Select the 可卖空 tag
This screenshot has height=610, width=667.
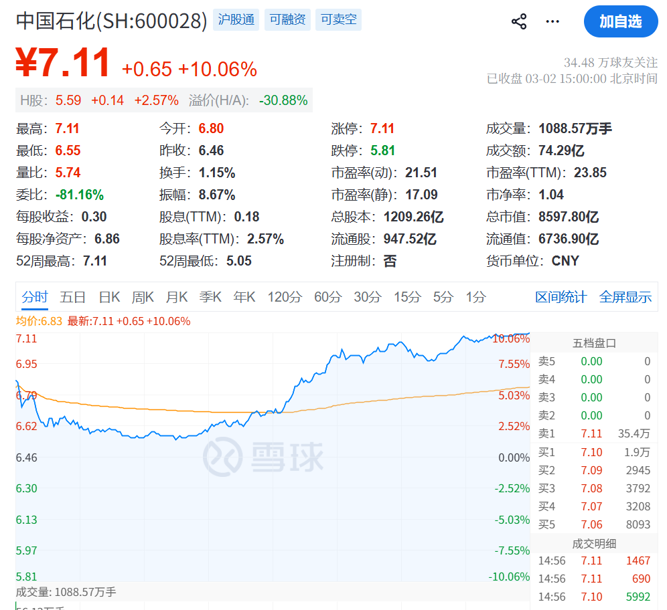(x=338, y=20)
